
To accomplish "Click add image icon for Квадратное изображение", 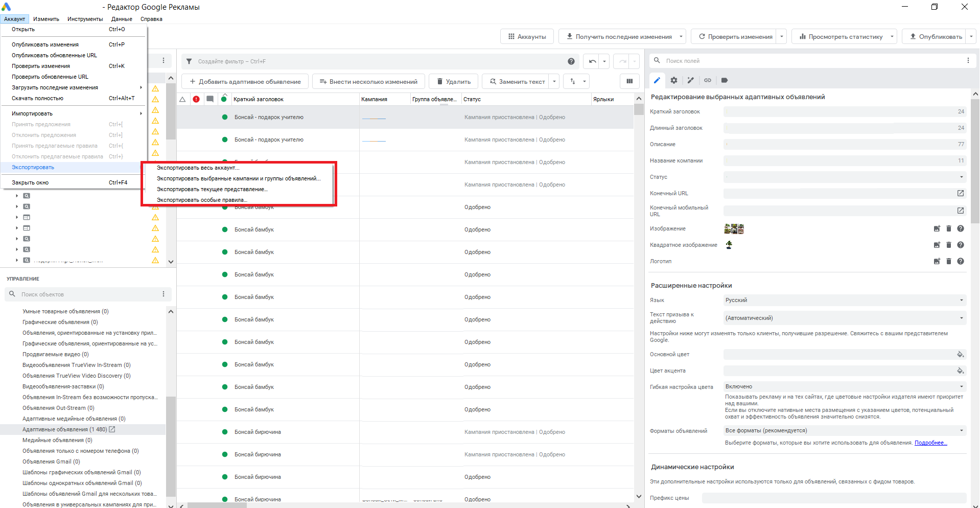I will pos(937,245).
